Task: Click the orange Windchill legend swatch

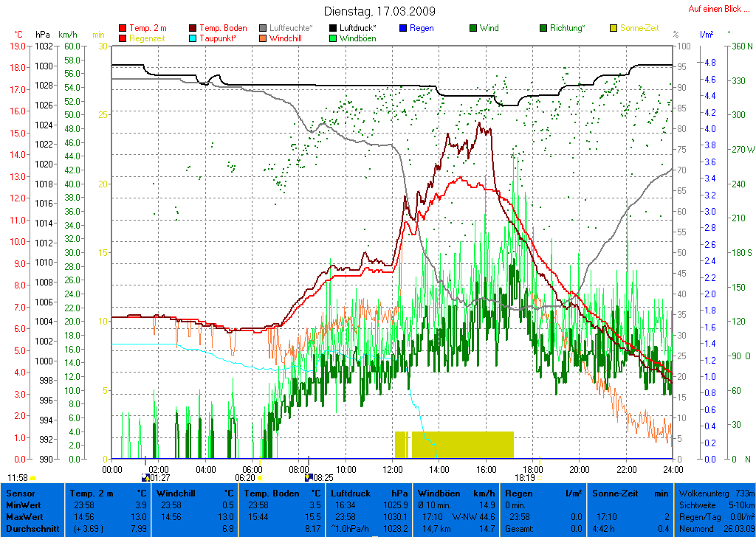Action: pos(264,38)
